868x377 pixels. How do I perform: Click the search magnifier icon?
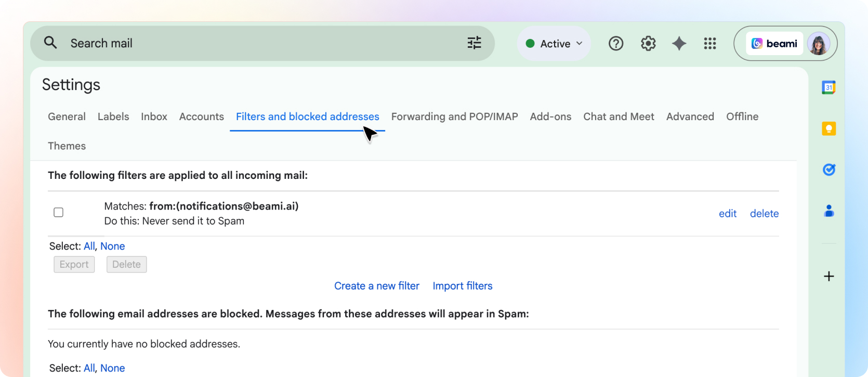50,43
